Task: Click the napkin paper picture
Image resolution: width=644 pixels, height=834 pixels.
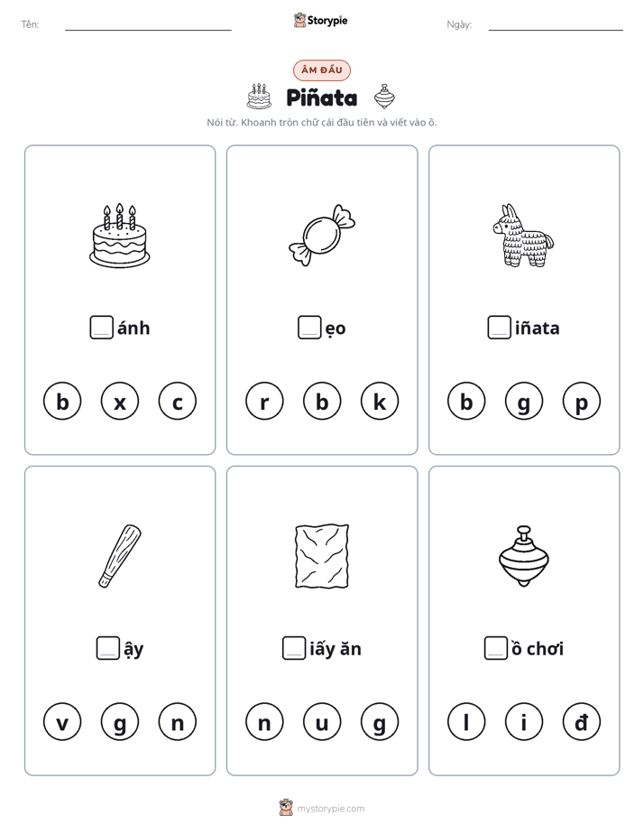Action: (x=322, y=556)
